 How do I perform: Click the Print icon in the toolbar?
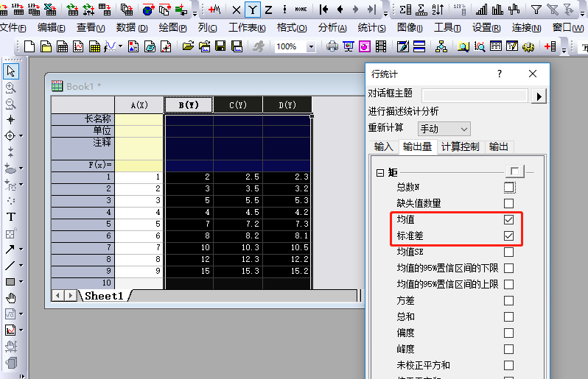332,46
